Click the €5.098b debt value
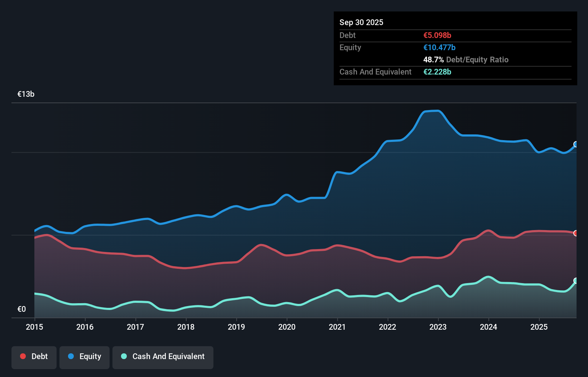Image resolution: width=588 pixels, height=377 pixels. [x=437, y=35]
